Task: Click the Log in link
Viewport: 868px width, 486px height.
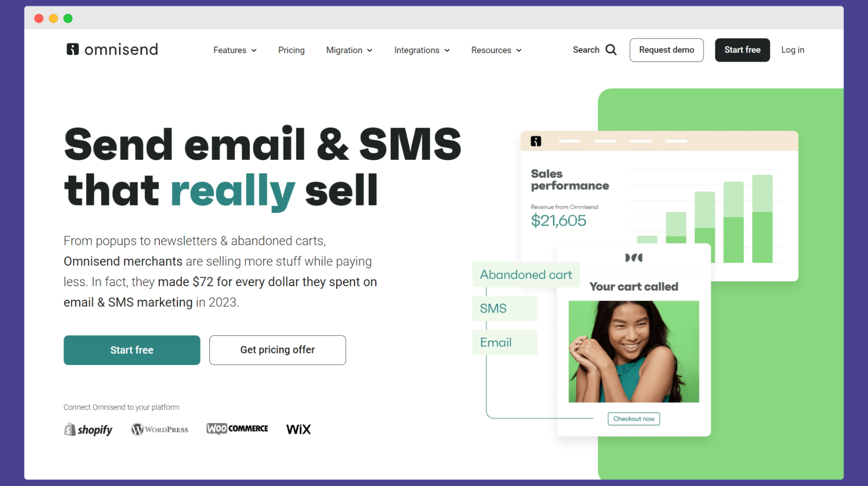Action: click(x=792, y=50)
